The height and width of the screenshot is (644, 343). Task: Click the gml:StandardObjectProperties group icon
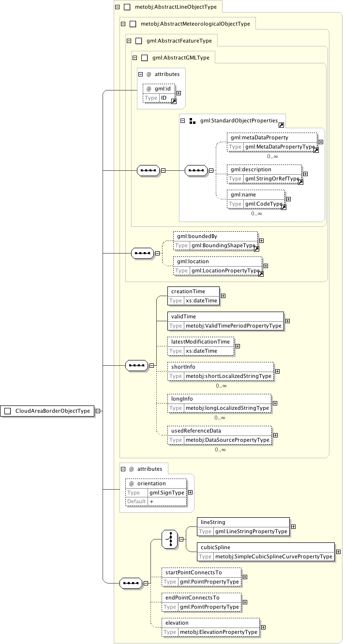tap(193, 121)
